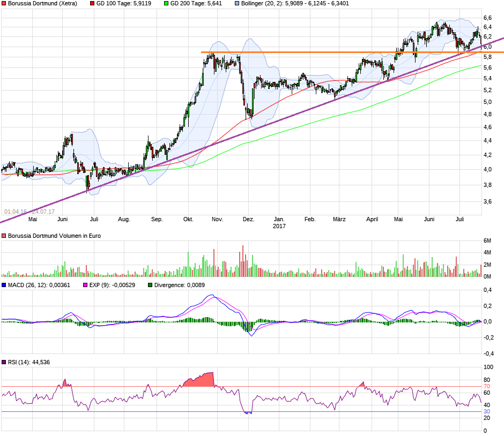504x436 pixels.
Task: Click the April month label on time axis
Action: (372, 219)
